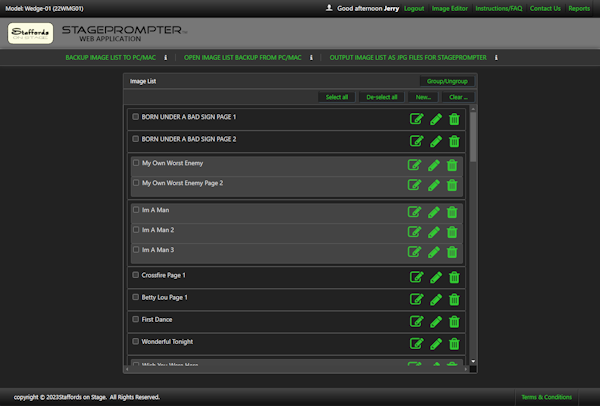Click pencil icon for Betty Lou Page 1
This screenshot has height=406, width=600.
point(436,299)
